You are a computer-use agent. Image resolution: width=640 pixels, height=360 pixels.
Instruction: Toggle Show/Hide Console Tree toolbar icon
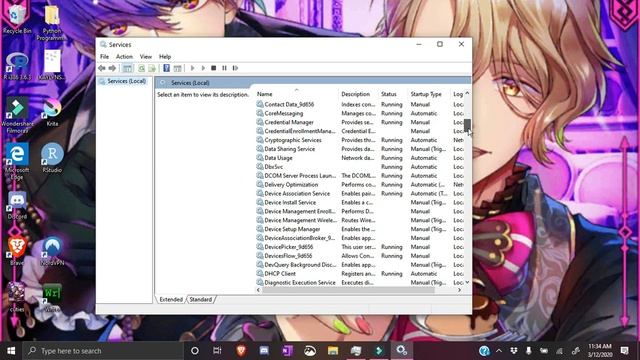click(x=127, y=68)
